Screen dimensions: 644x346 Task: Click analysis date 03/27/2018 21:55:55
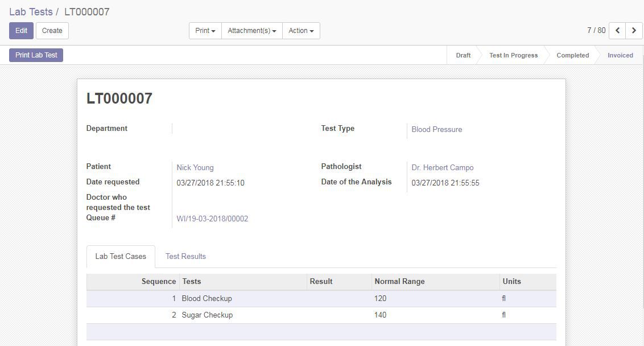click(445, 183)
